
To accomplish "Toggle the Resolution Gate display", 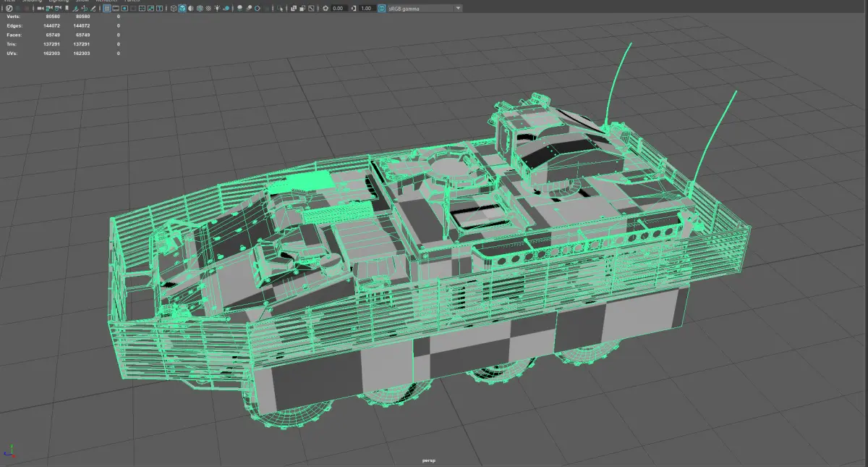I will [124, 8].
